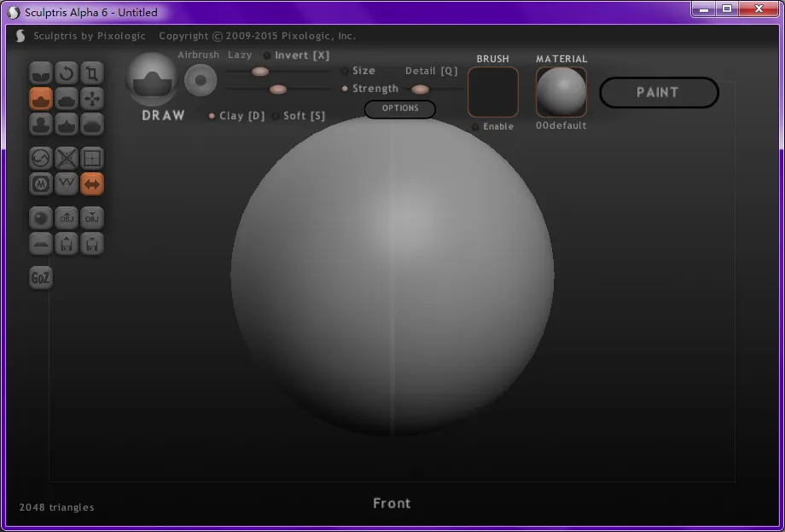
Task: Click the Sculptris by Pixologic text
Action: pos(90,36)
